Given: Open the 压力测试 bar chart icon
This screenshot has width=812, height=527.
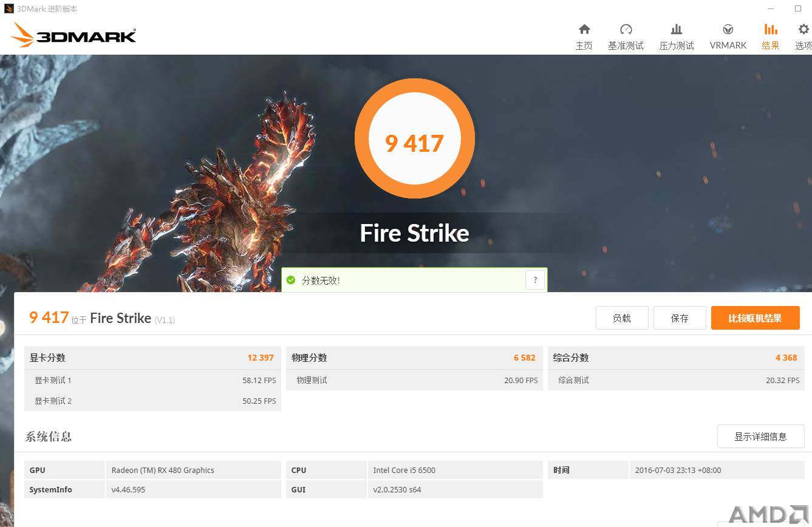Looking at the screenshot, I should [677, 29].
